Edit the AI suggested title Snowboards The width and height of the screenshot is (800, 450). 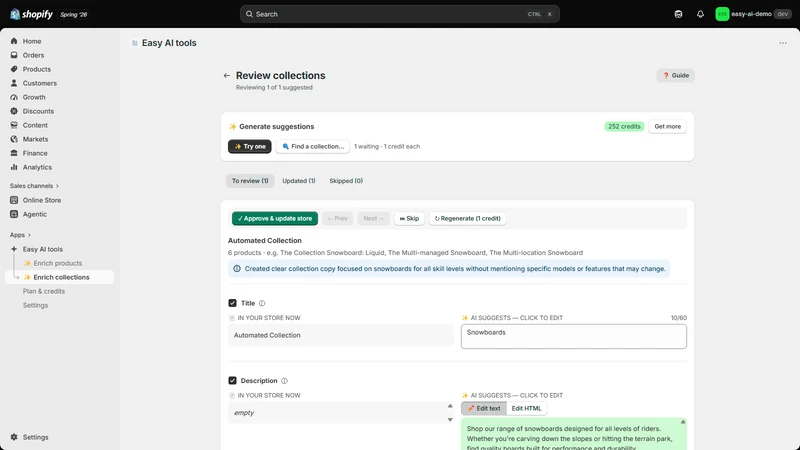coord(573,336)
